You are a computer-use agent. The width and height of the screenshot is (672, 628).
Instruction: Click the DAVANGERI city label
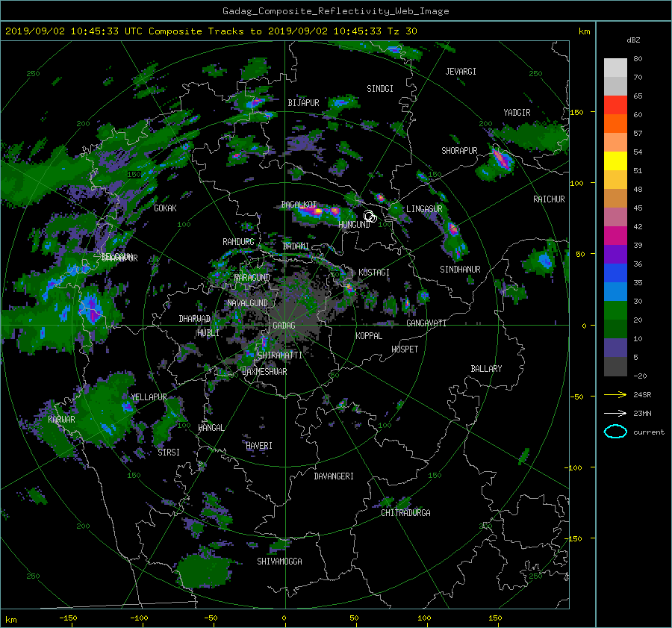click(x=334, y=476)
